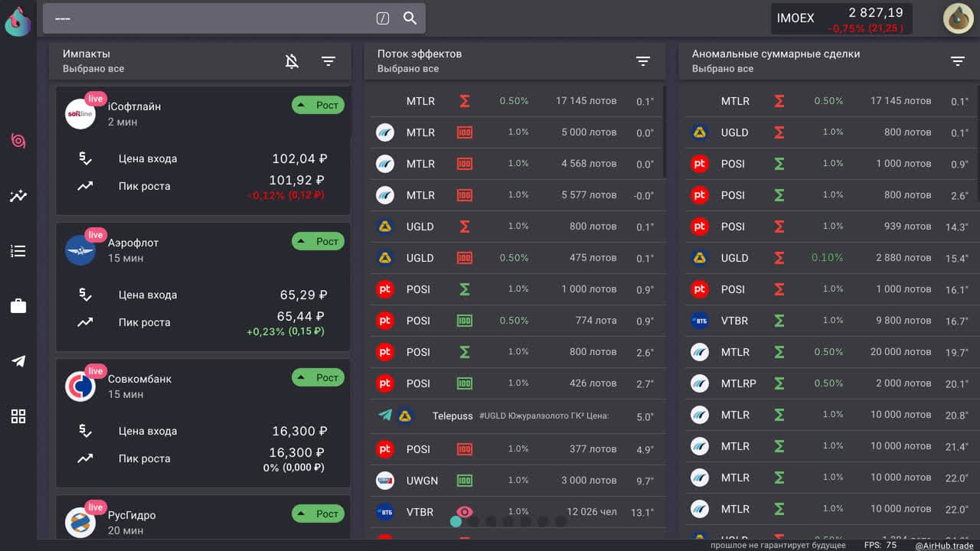980x551 pixels.
Task: Select MTLR row with 5 000 лотов in Поток эффектов
Action: point(515,132)
